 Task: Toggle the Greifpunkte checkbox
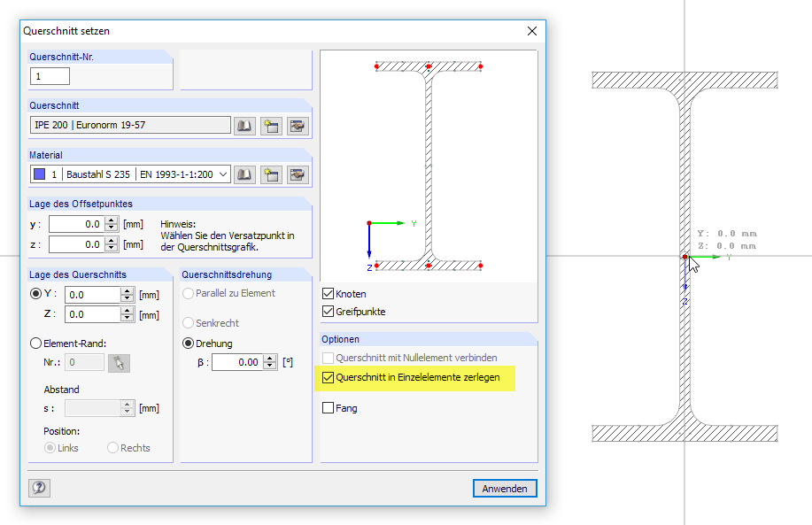[x=328, y=311]
